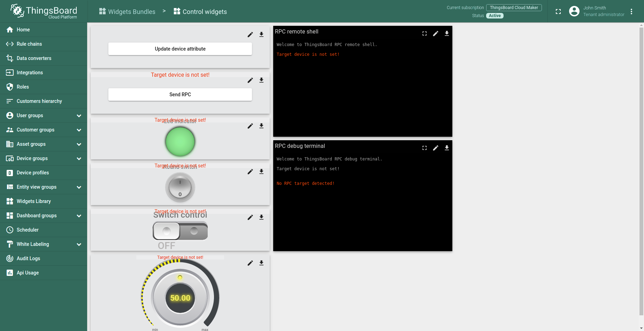
Task: Open Widgets Library page
Action: click(44, 201)
